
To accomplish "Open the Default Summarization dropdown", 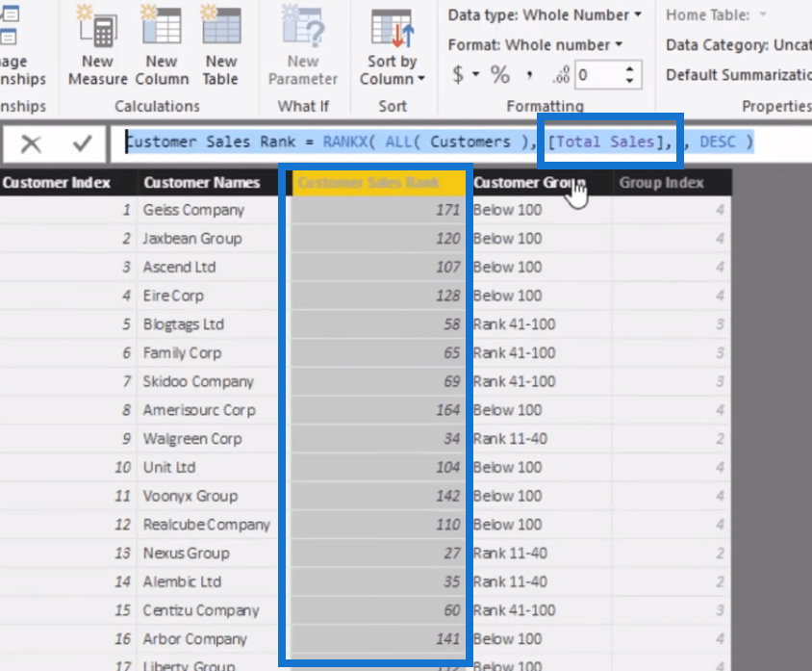I will [739, 75].
